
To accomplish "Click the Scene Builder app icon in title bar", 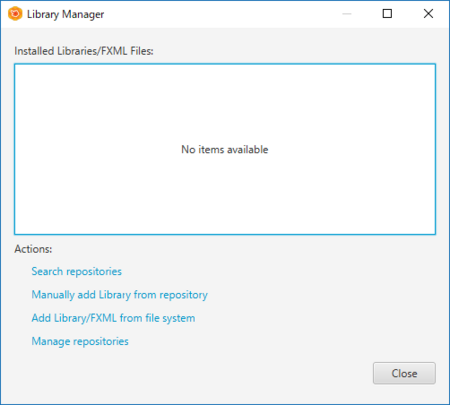I will [15, 14].
